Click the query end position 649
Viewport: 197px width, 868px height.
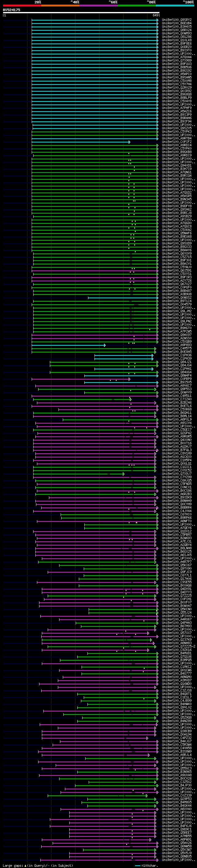[x=155, y=15]
